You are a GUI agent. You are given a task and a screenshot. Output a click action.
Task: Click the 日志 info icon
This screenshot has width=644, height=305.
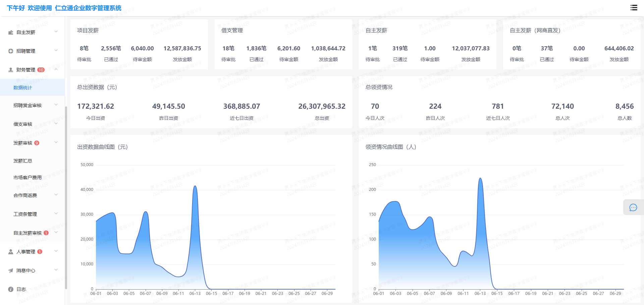pyautogui.click(x=11, y=289)
